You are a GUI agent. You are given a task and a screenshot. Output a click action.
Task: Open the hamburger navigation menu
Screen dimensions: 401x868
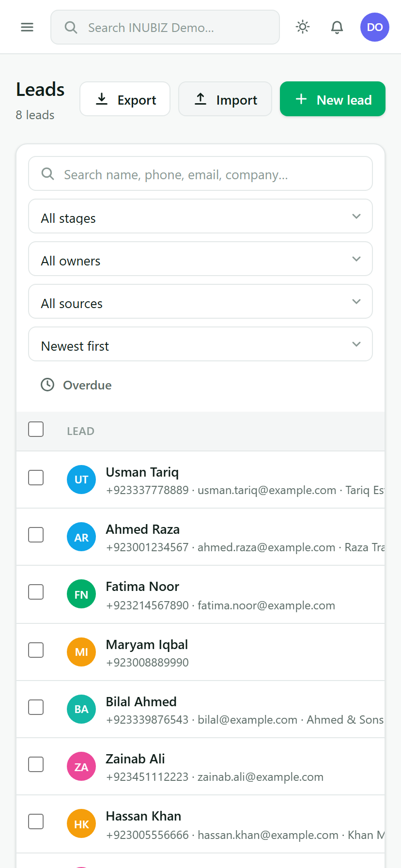[27, 27]
